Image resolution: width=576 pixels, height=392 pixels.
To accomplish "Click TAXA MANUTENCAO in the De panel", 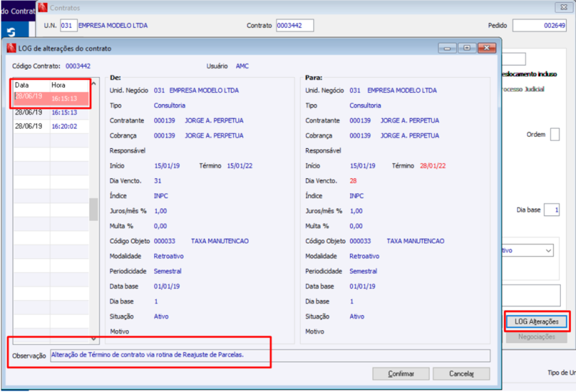I will pos(220,241).
